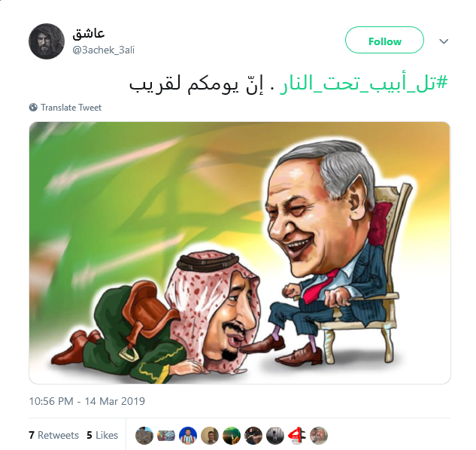The image size is (476, 450).
Task: Expand the tweet options chevron menu
Action: point(444,41)
